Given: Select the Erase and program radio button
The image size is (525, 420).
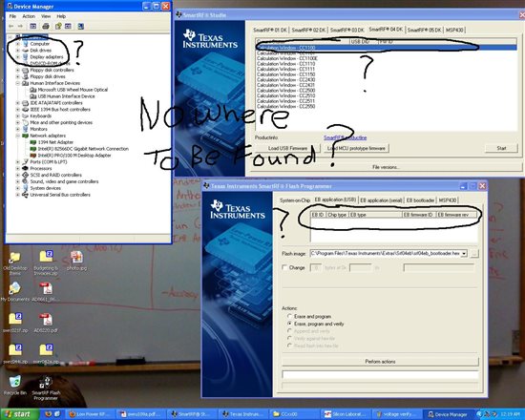Looking at the screenshot, I should click(x=289, y=317).
